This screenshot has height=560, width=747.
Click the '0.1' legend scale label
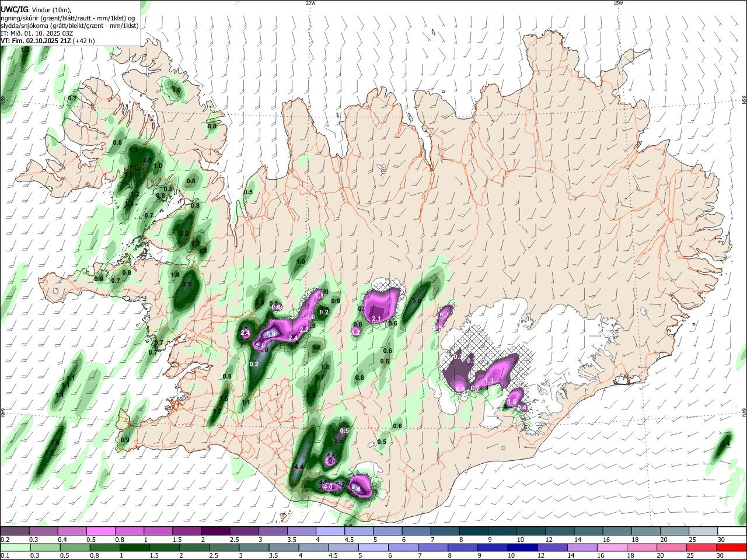click(x=5, y=556)
